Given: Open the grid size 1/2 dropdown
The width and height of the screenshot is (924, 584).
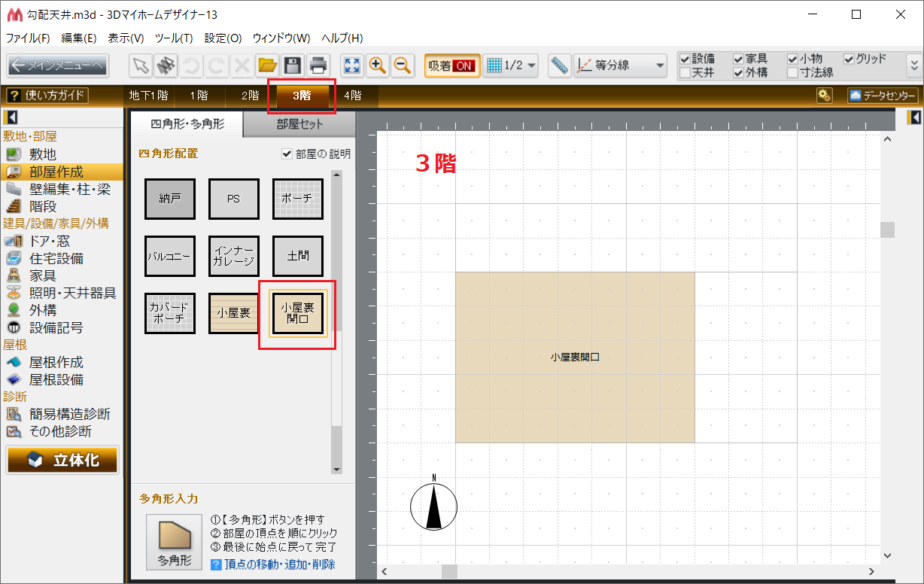Looking at the screenshot, I should point(511,65).
